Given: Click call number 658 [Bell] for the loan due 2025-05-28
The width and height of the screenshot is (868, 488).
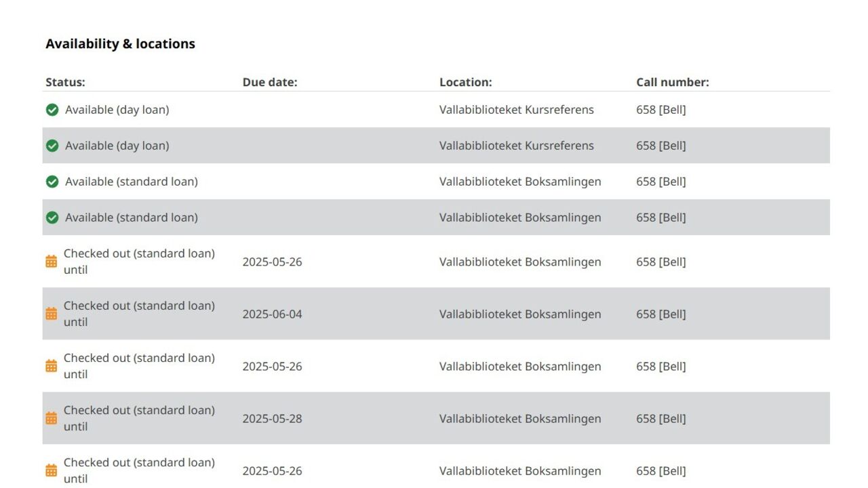Looking at the screenshot, I should [x=660, y=419].
